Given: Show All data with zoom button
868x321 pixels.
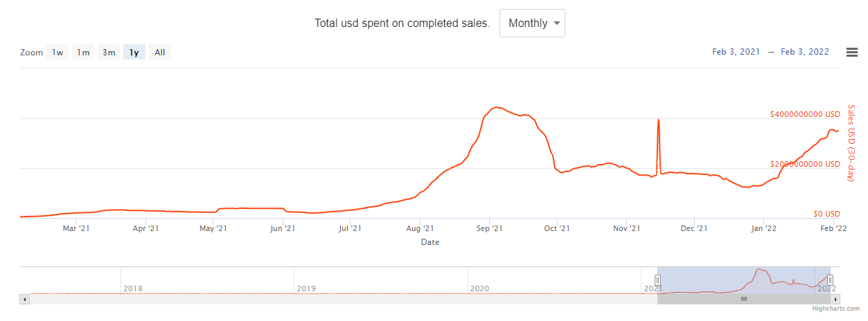Looking at the screenshot, I should (x=160, y=53).
